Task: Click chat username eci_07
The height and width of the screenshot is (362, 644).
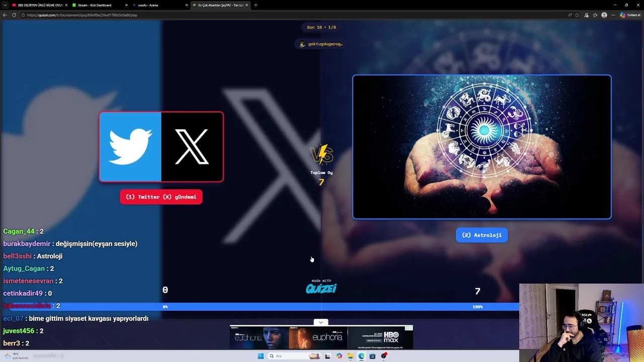Action: click(x=13, y=319)
